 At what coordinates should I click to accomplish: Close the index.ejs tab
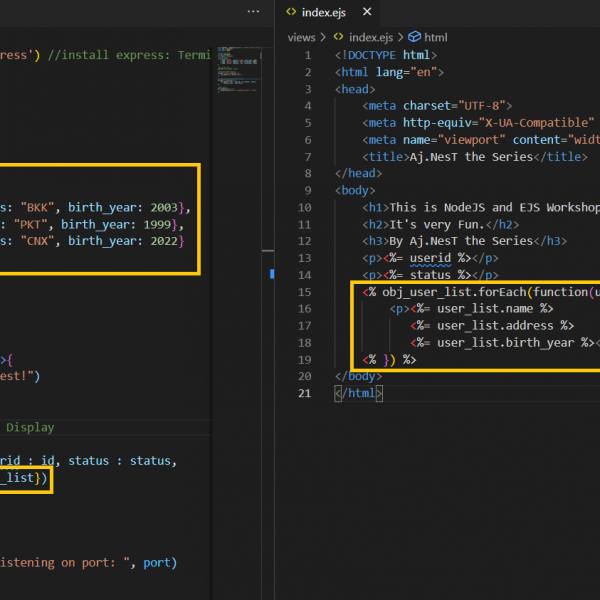pyautogui.click(x=367, y=12)
